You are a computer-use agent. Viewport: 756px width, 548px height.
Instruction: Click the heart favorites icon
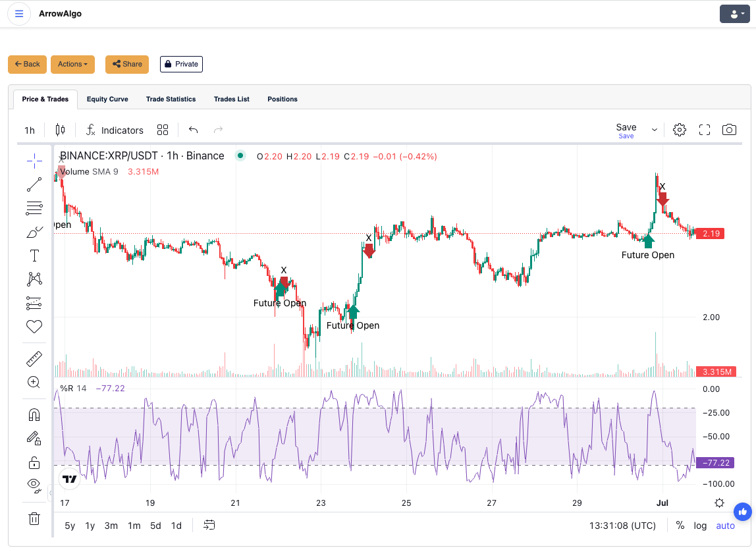(34, 327)
